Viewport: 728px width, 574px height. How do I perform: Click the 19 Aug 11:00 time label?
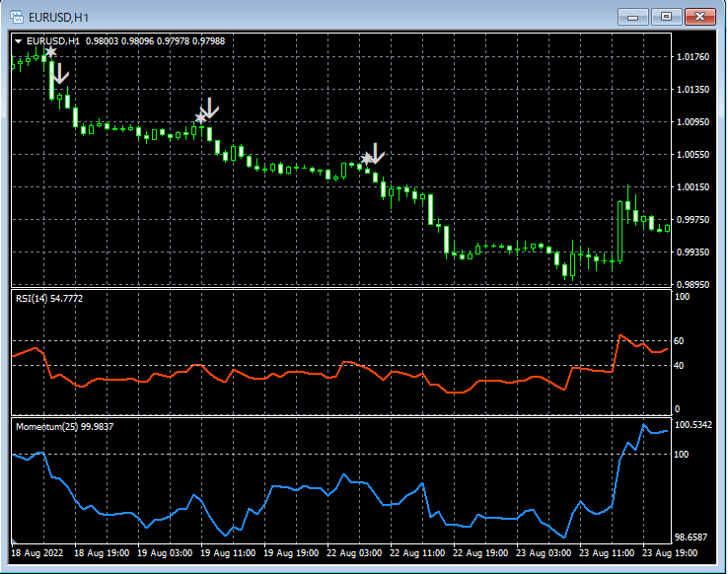pyautogui.click(x=228, y=553)
